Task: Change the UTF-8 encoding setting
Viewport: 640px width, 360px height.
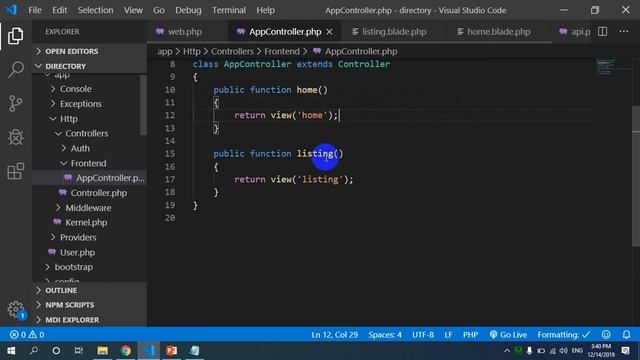Action: point(423,335)
